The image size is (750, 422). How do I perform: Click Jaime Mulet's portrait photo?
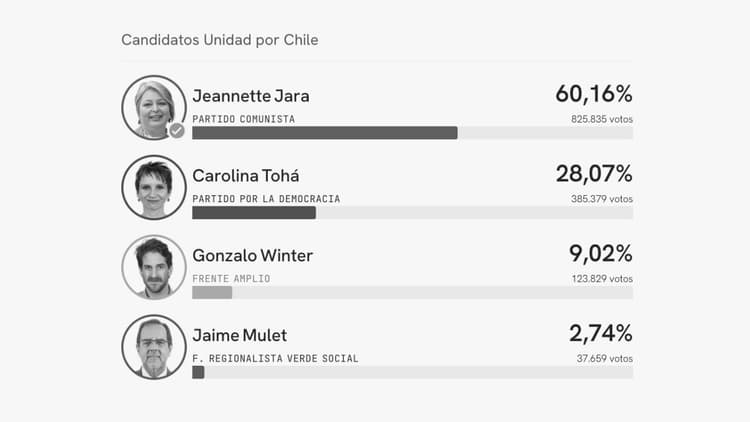(154, 347)
